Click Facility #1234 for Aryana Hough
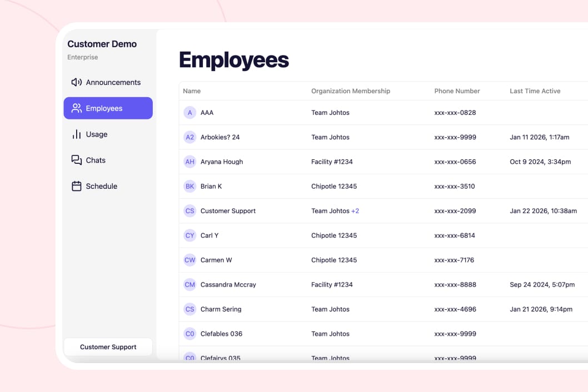Image resolution: width=588 pixels, height=392 pixels. coord(332,162)
